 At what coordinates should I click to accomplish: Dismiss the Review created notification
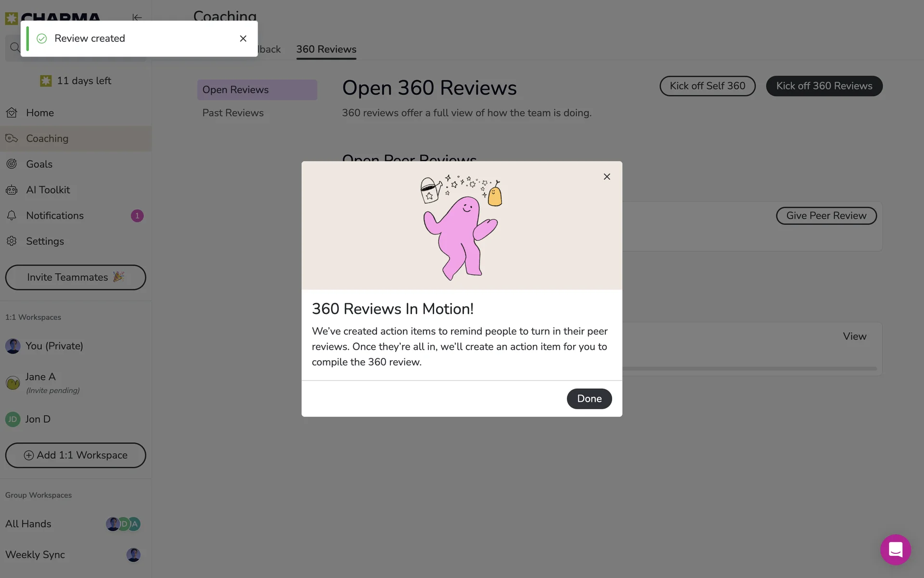pos(243,39)
